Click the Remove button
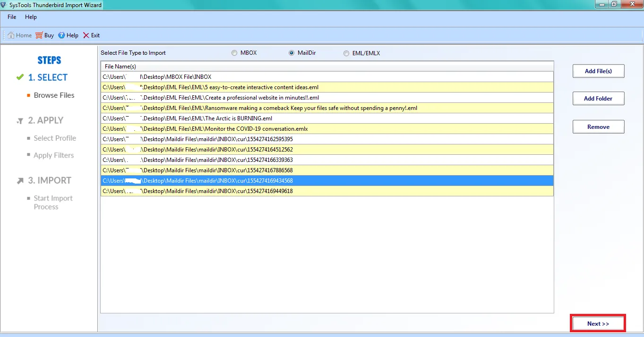This screenshot has height=337, width=644. (x=598, y=127)
